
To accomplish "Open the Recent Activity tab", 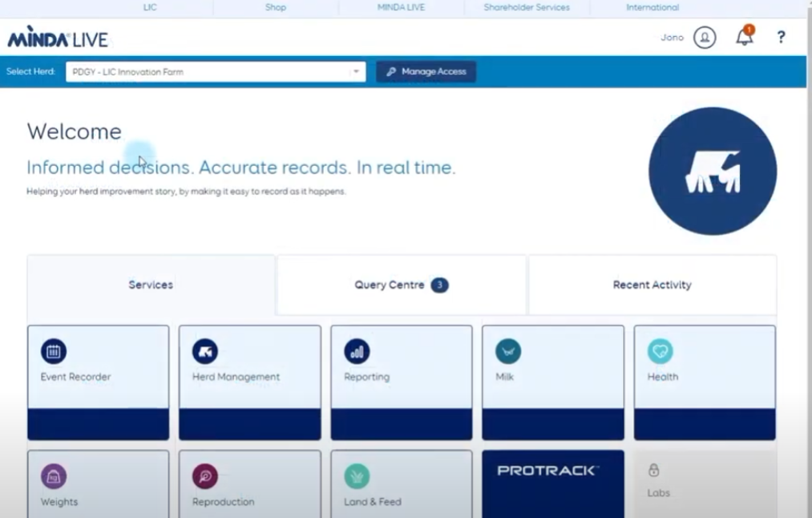I will click(652, 285).
